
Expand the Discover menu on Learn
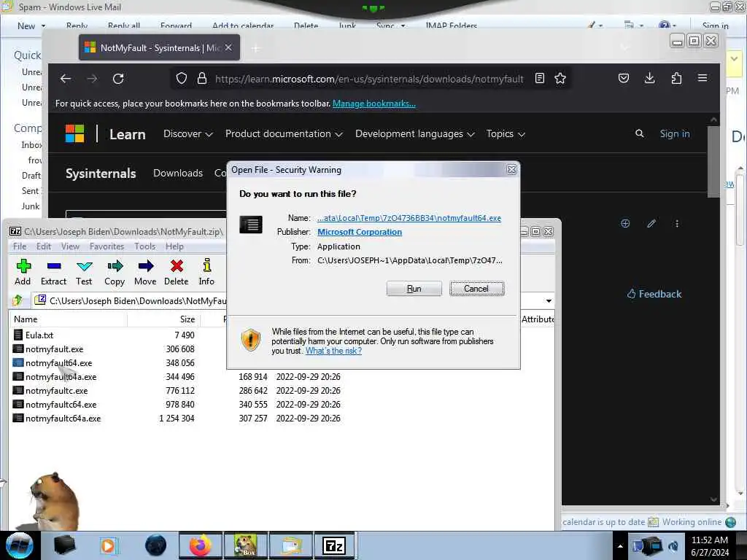187,134
